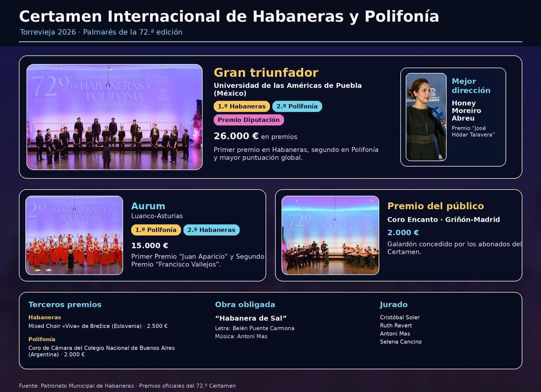Open the Honey Moreiro Abreu portrait photo

click(426, 117)
